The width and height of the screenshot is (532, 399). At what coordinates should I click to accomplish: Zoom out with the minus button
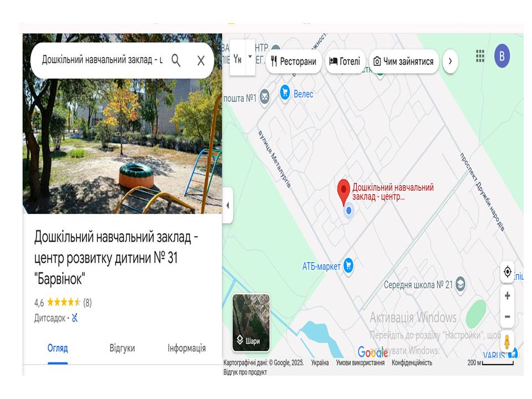[508, 316]
